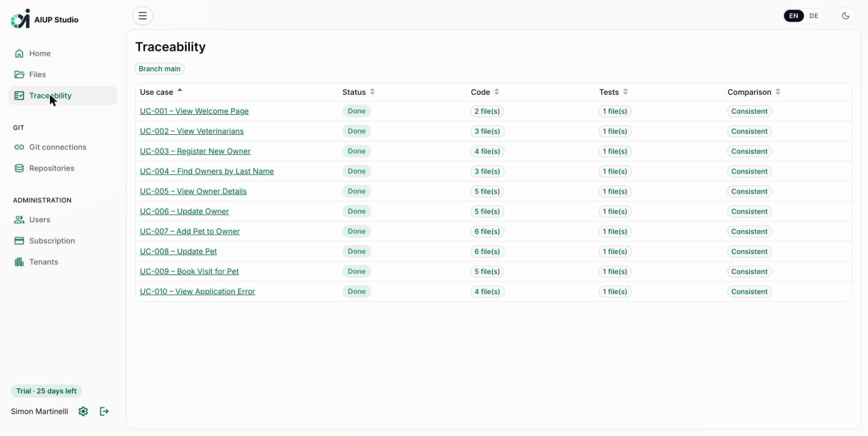This screenshot has width=868, height=436.
Task: Open UC-008 – Update Pet link
Action: click(x=178, y=251)
